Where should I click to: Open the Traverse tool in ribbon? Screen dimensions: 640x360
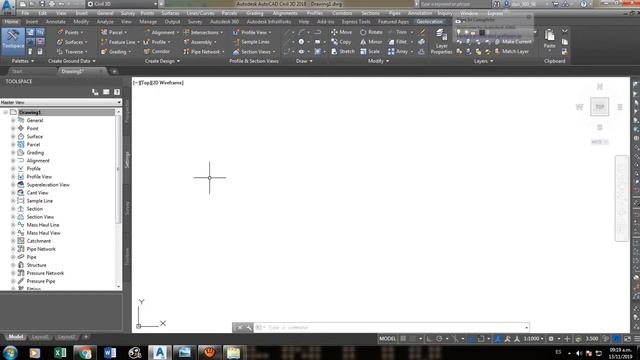72,52
